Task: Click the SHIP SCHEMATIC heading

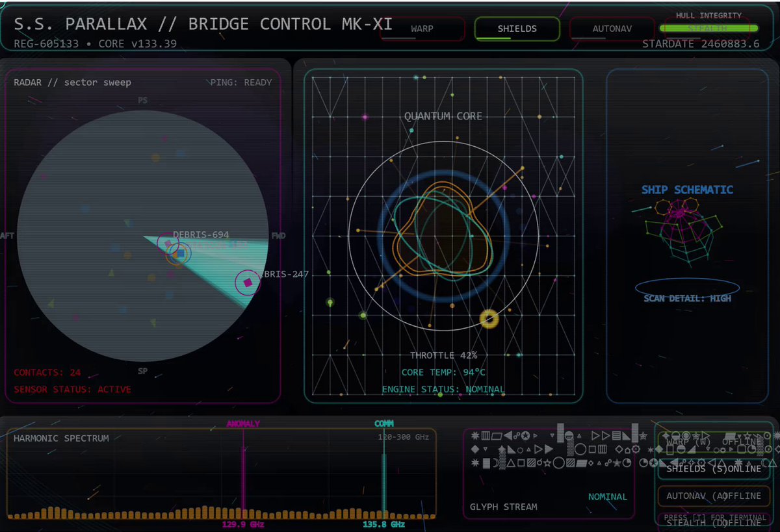Action: 687,190
